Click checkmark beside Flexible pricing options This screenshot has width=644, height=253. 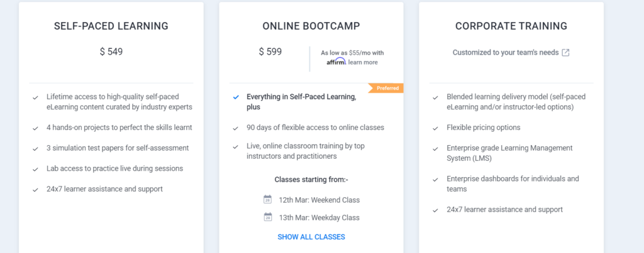tap(436, 127)
